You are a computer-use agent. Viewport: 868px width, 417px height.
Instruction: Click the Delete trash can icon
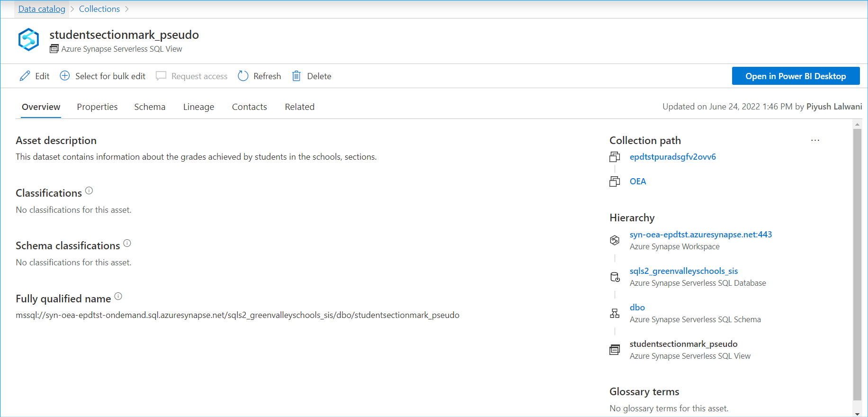[296, 76]
